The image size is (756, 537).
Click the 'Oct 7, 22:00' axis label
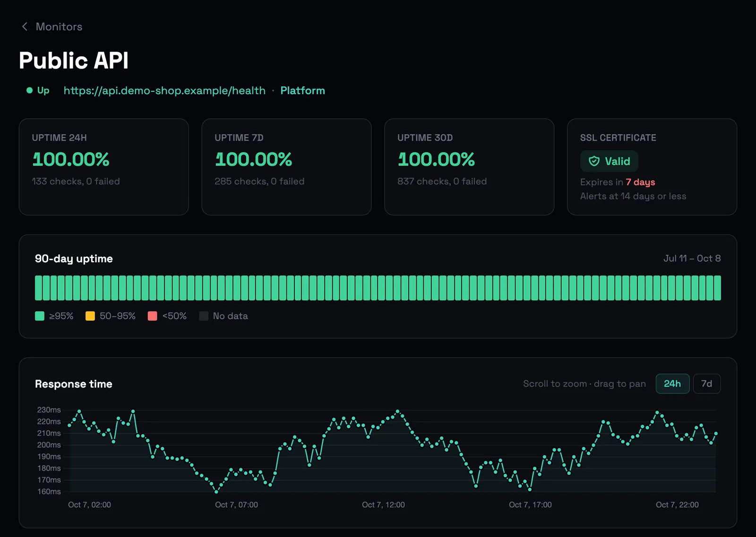point(677,505)
